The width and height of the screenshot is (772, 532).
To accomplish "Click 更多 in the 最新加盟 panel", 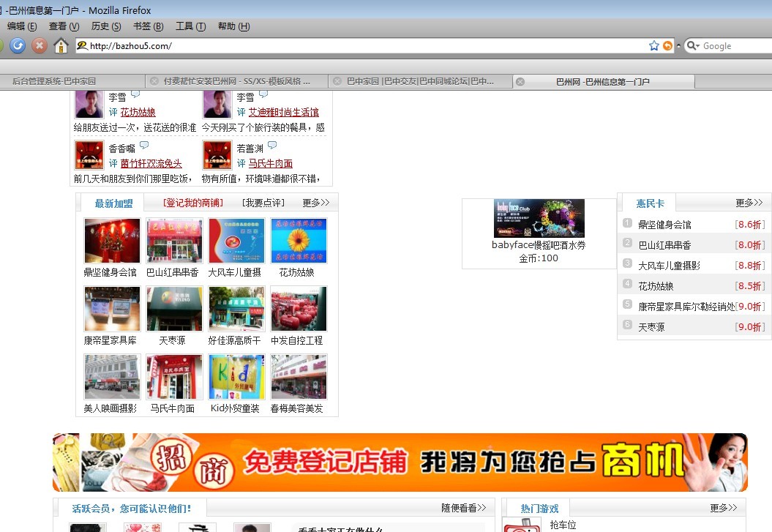I will [x=316, y=203].
